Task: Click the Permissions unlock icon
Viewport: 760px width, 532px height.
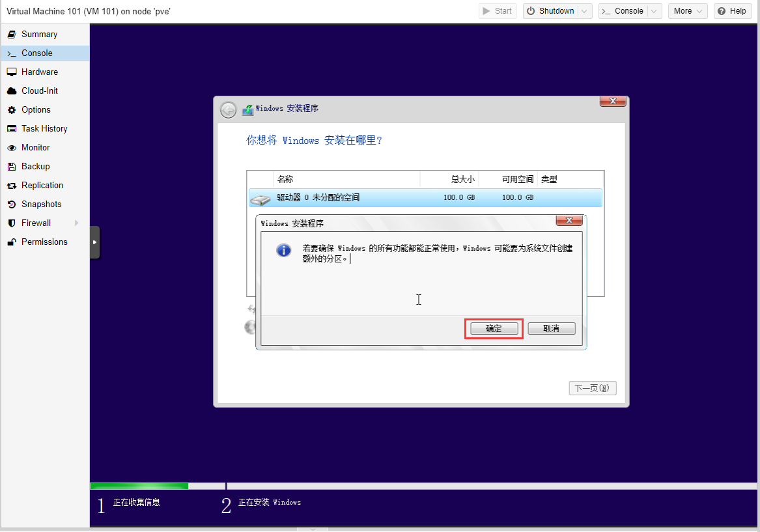Action: (x=11, y=242)
